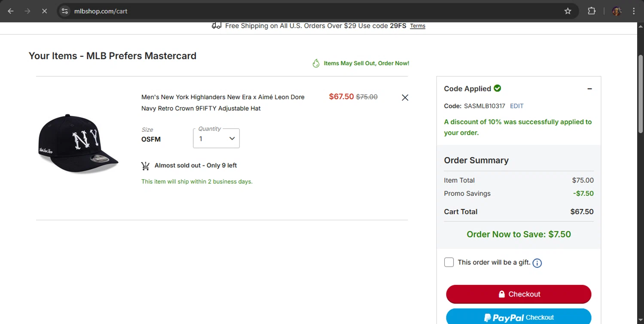Click the browser forward arrow
Image resolution: width=644 pixels, height=324 pixels.
pyautogui.click(x=27, y=11)
